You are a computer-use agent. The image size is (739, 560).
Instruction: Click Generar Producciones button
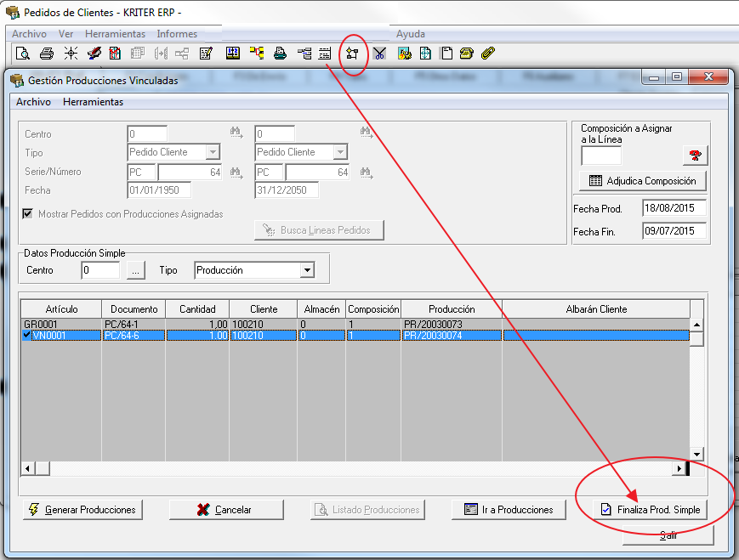click(x=82, y=510)
